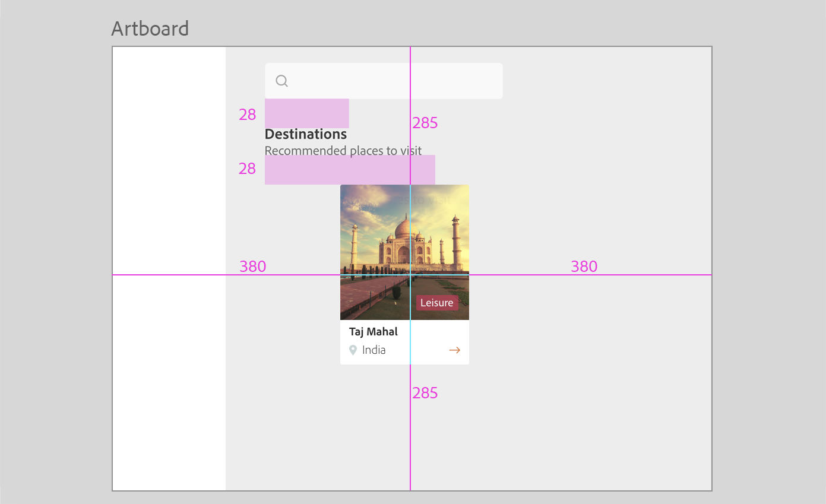Click the 285 measurement below the card
Screen dimensions: 826x504
click(x=425, y=393)
